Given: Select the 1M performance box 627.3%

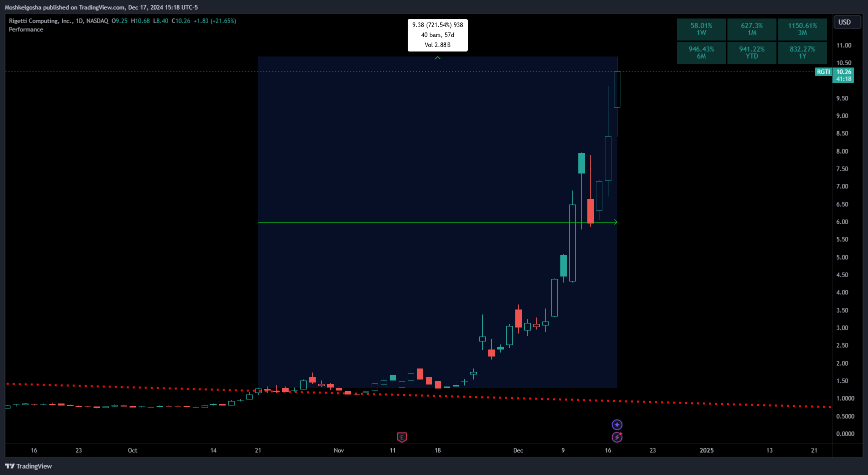Looking at the screenshot, I should tap(752, 29).
